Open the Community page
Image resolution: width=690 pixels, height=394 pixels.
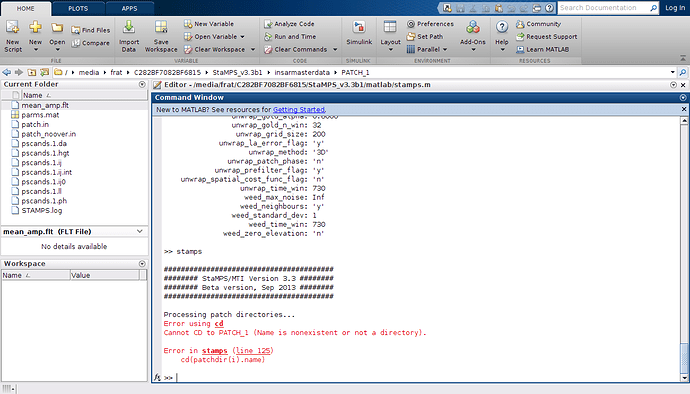[x=538, y=24]
